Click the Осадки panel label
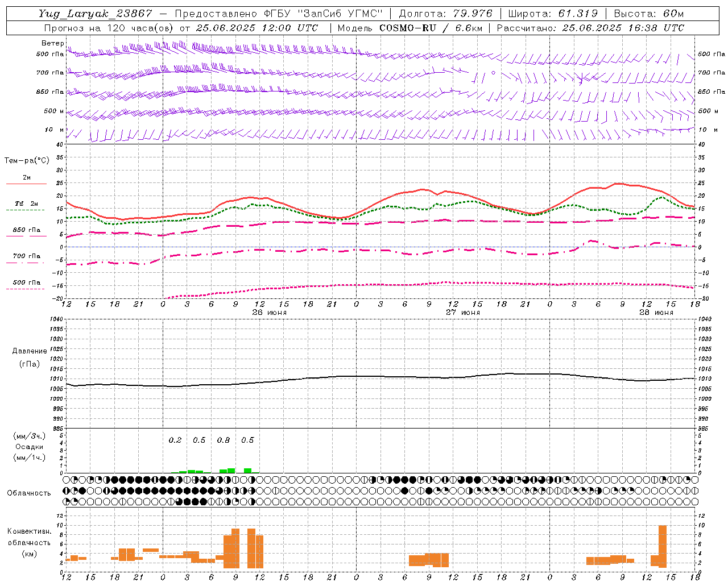This screenshot has height=582, width=728. point(30,447)
